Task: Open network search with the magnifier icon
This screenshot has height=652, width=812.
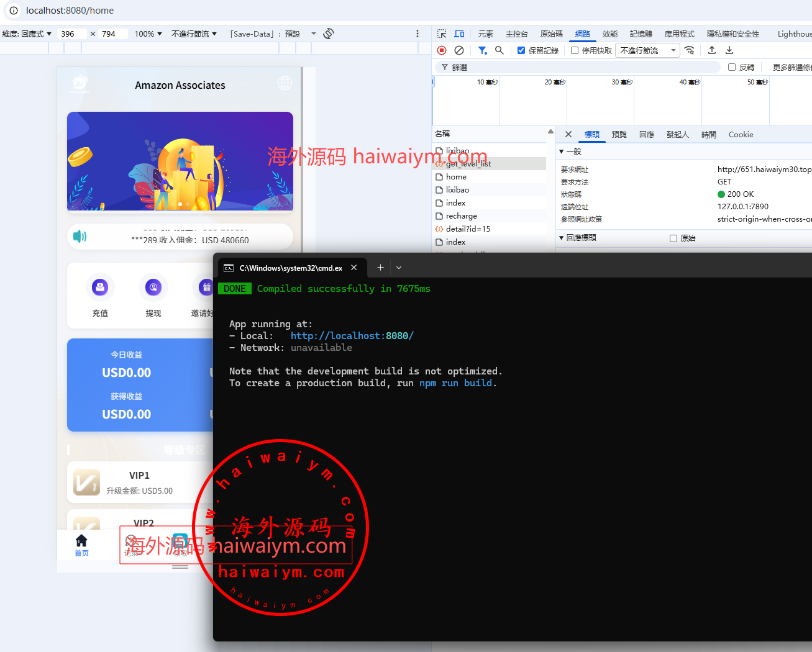Action: 499,50
